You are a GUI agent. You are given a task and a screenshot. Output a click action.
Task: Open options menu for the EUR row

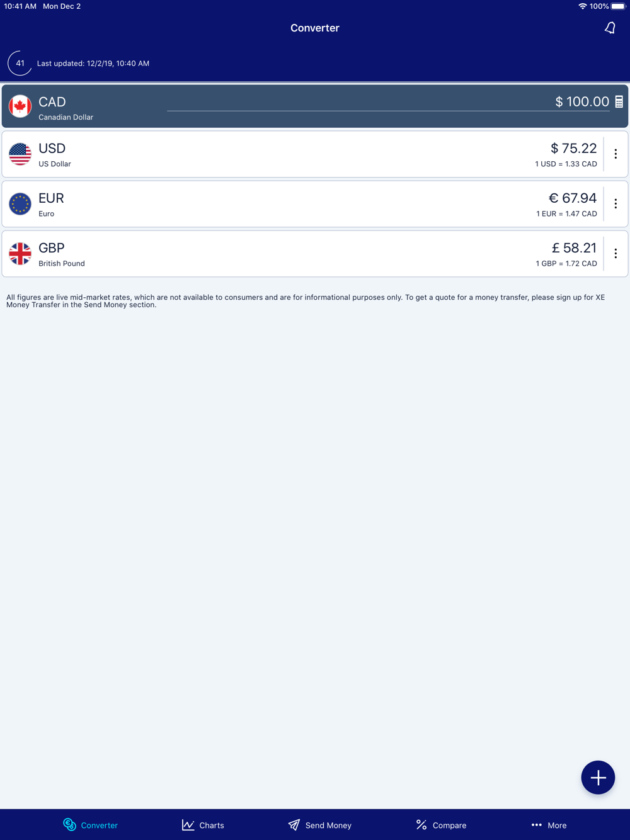(616, 204)
